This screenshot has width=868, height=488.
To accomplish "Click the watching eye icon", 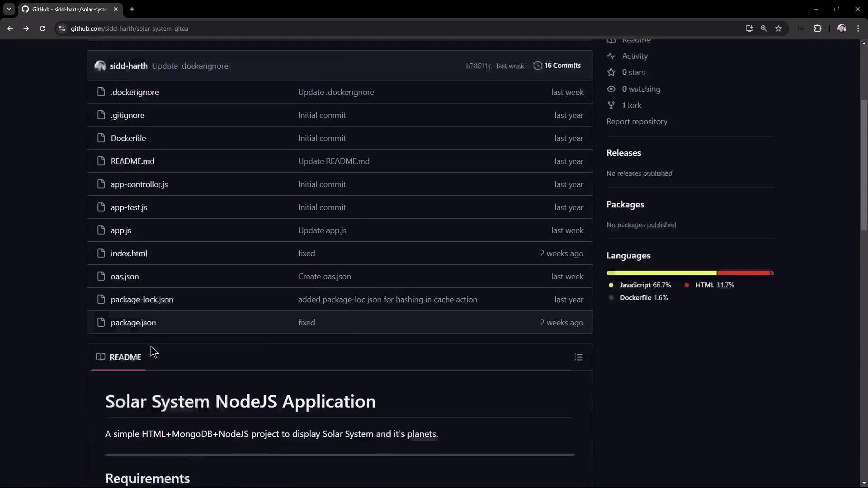I will 611,89.
